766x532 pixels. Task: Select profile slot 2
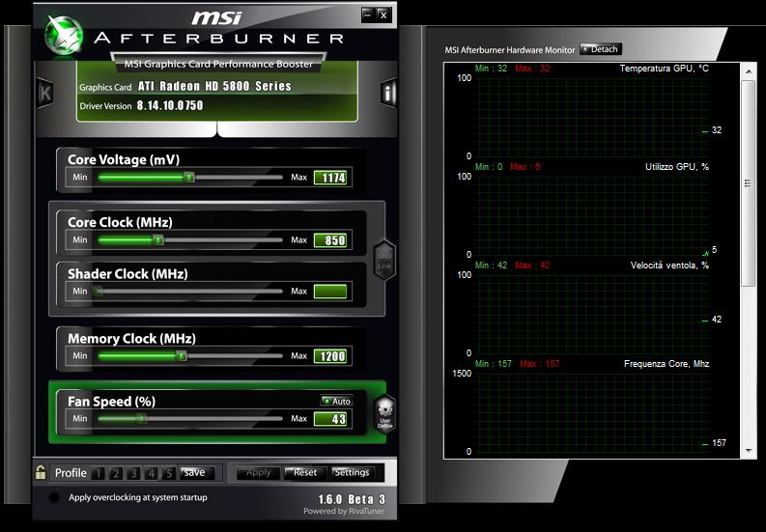[x=116, y=473]
